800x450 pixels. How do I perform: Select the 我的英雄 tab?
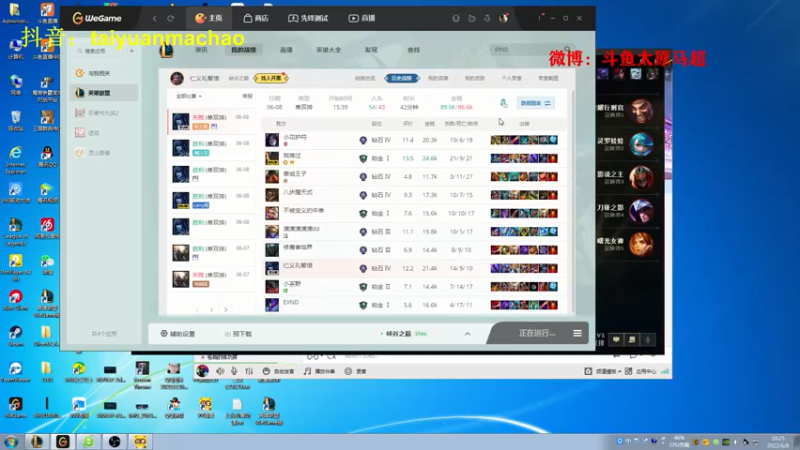pyautogui.click(x=438, y=78)
